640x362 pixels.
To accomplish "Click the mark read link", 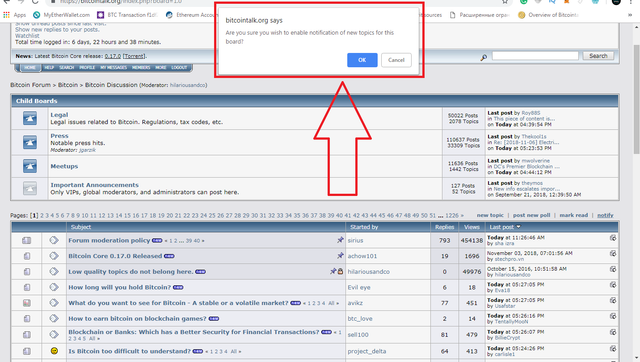I will (573, 215).
